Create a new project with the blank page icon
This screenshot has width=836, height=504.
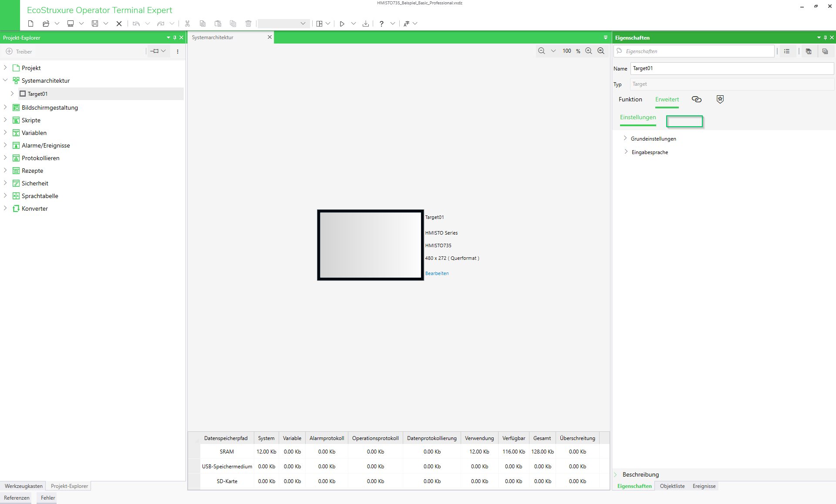point(30,24)
